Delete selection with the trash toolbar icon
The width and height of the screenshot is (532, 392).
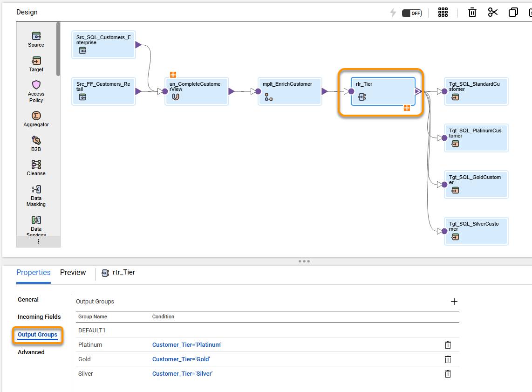pos(472,13)
